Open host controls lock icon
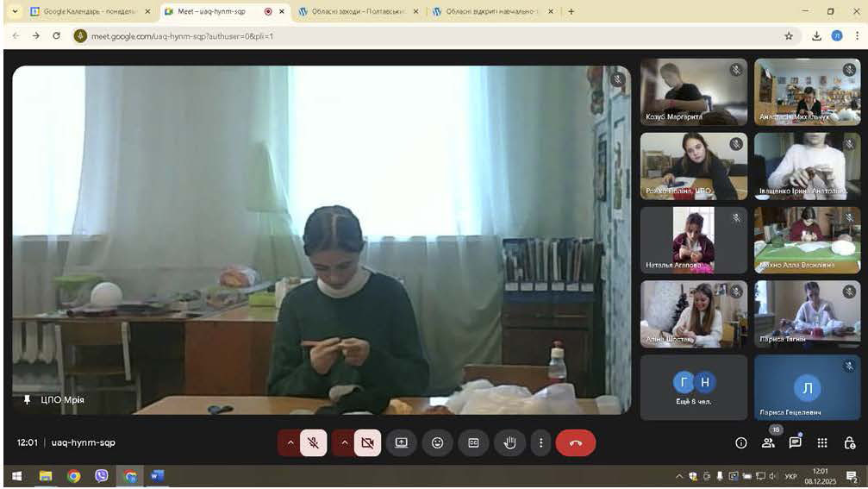The width and height of the screenshot is (868, 489). (849, 442)
